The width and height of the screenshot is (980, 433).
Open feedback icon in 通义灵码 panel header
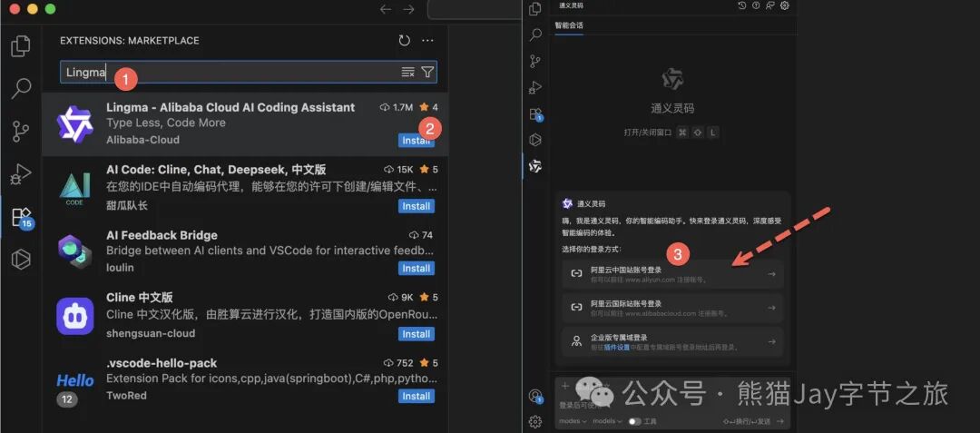(x=770, y=5)
